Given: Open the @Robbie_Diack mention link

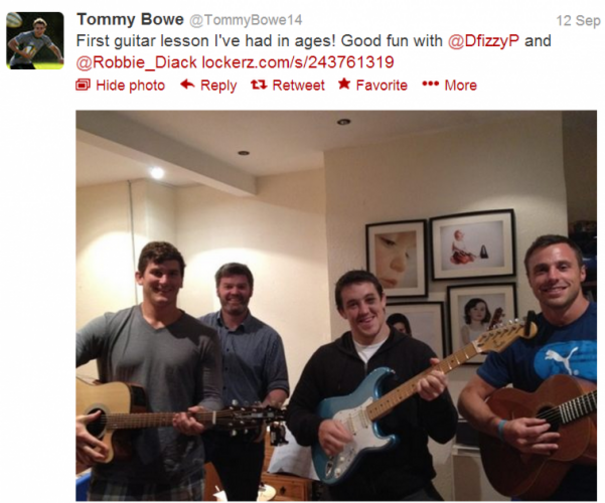Looking at the screenshot, I should click(137, 62).
